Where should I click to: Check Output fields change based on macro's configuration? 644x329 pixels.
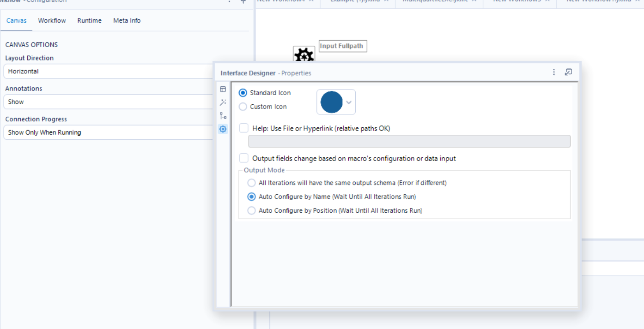243,158
